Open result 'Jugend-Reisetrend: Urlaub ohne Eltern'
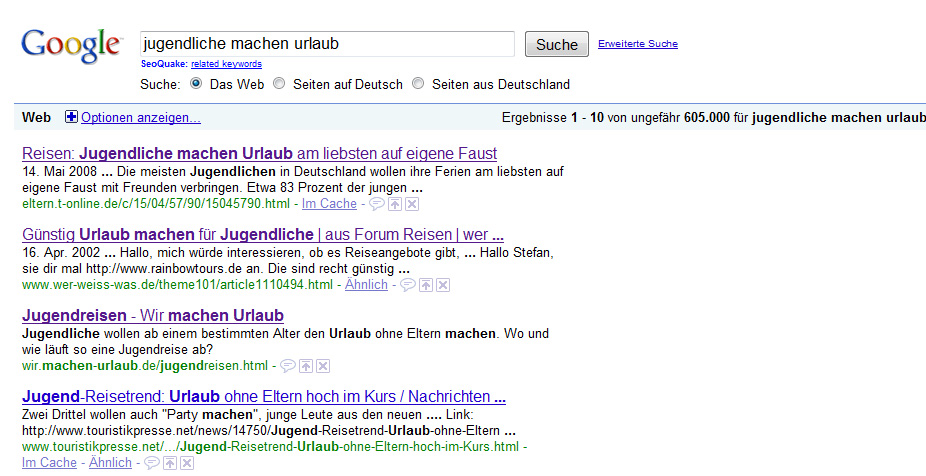The height and width of the screenshot is (476, 926). [x=264, y=396]
